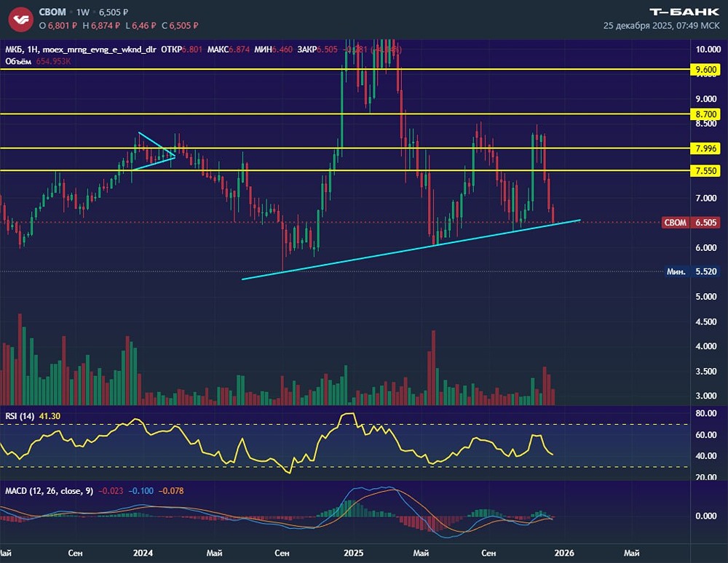Click the 10.000 price axis value
Screen dimensions: 728x563
[x=708, y=49]
